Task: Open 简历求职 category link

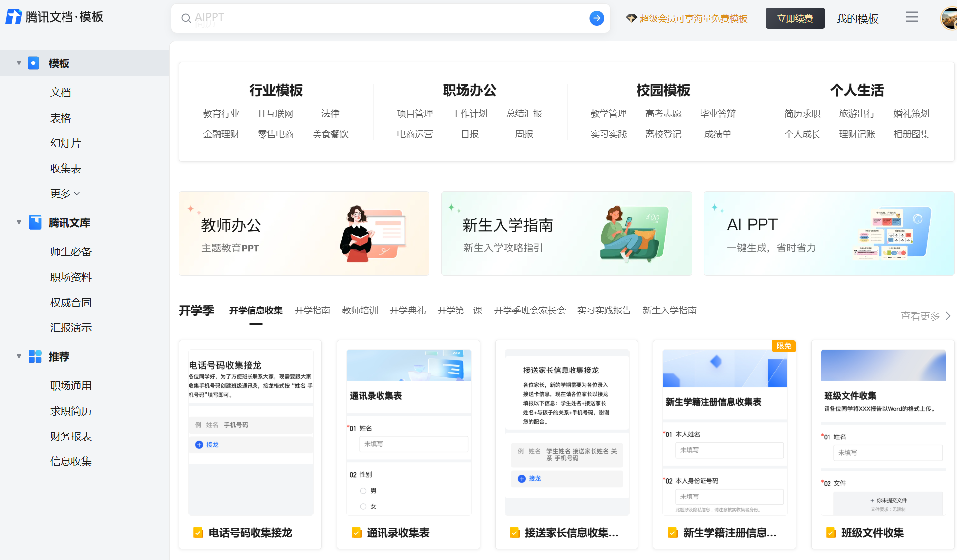Action: pyautogui.click(x=802, y=114)
